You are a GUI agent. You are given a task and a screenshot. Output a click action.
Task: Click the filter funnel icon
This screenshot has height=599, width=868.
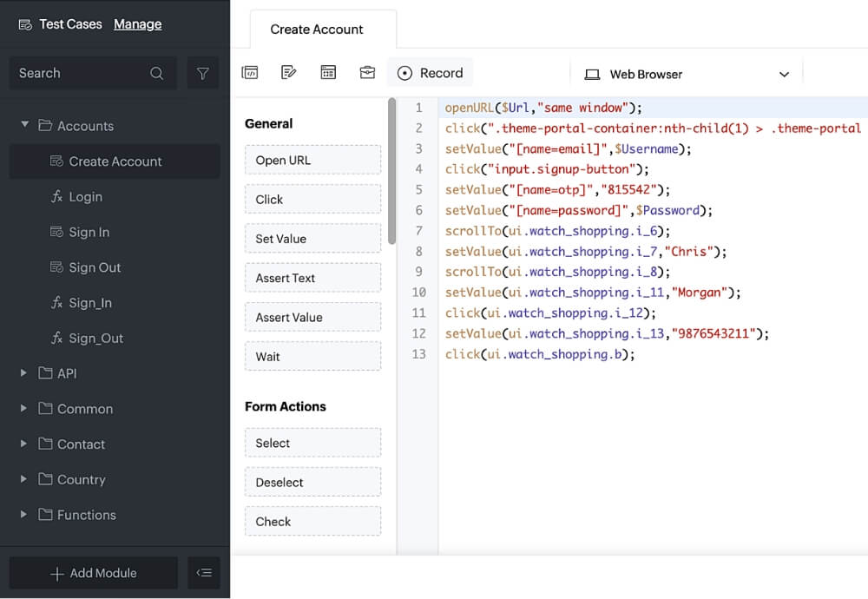[x=203, y=74]
